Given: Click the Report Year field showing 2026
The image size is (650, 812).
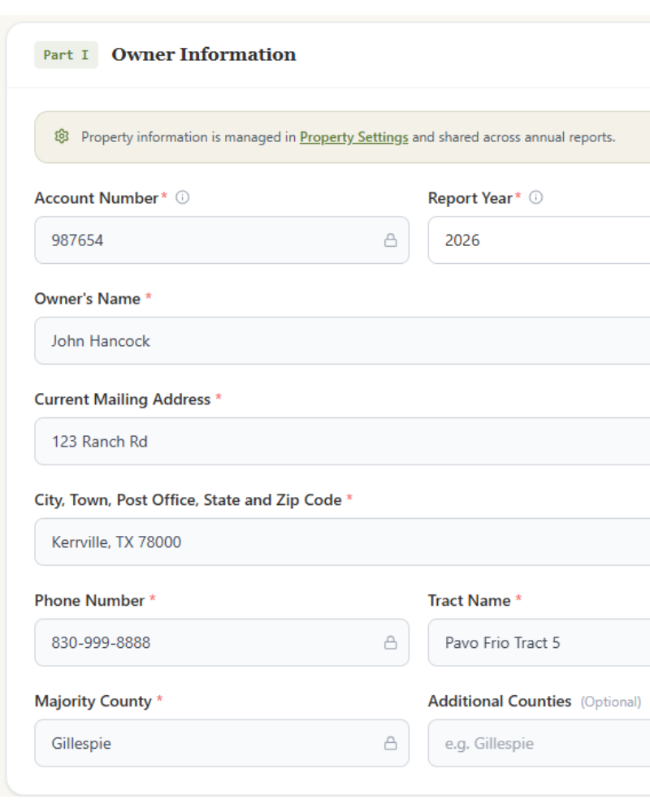Looking at the screenshot, I should pyautogui.click(x=539, y=240).
